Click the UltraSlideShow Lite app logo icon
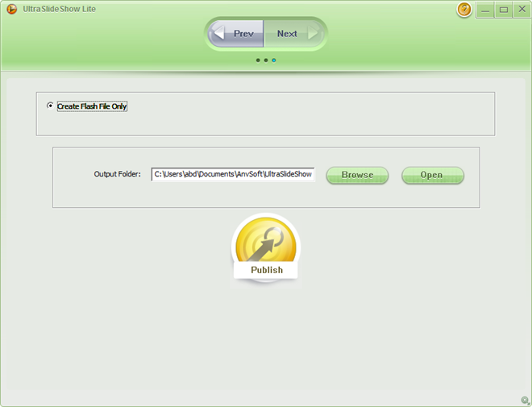This screenshot has height=407, width=532. [12, 9]
